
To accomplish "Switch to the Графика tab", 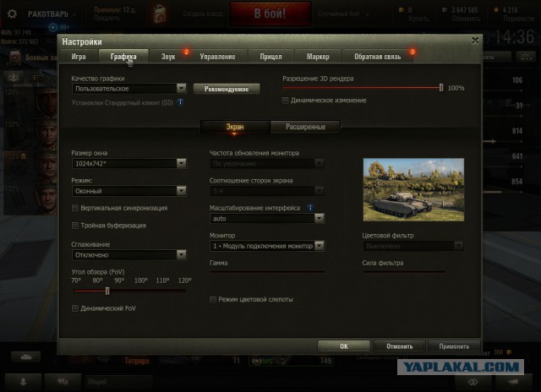I will coord(123,57).
